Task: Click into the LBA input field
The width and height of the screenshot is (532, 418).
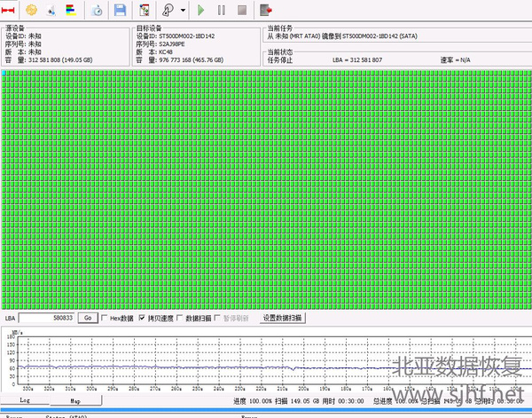Action: pos(46,318)
